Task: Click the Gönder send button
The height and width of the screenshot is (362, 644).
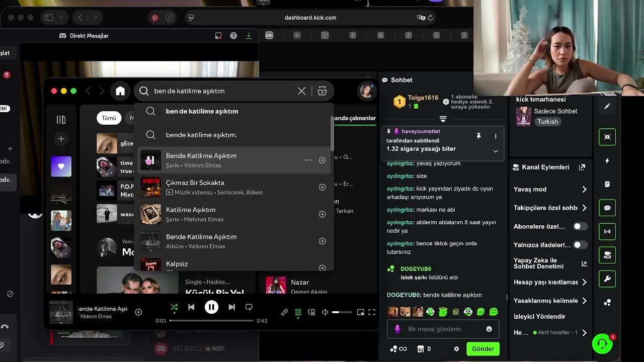Action: point(483,349)
